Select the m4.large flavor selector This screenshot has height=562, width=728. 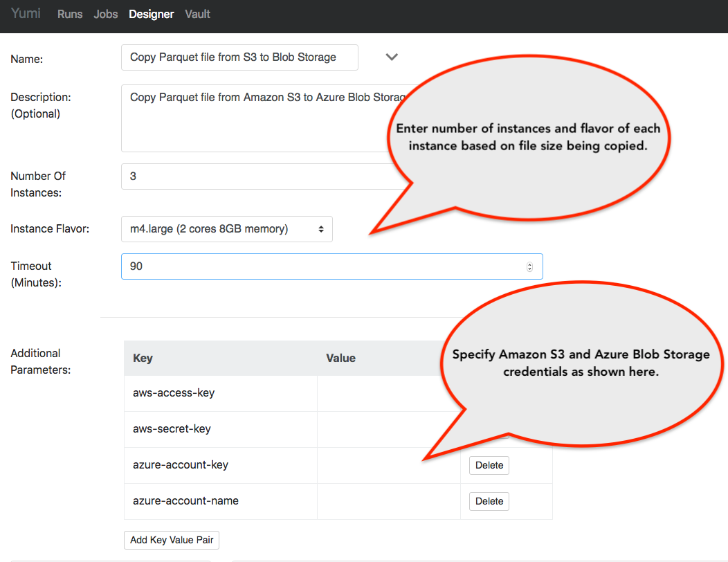point(227,228)
